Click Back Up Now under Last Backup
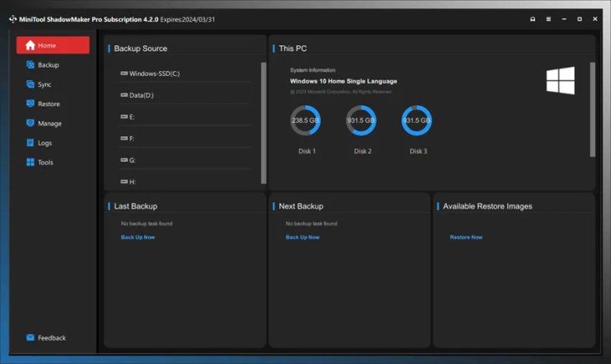This screenshot has width=611, height=364. coord(137,237)
